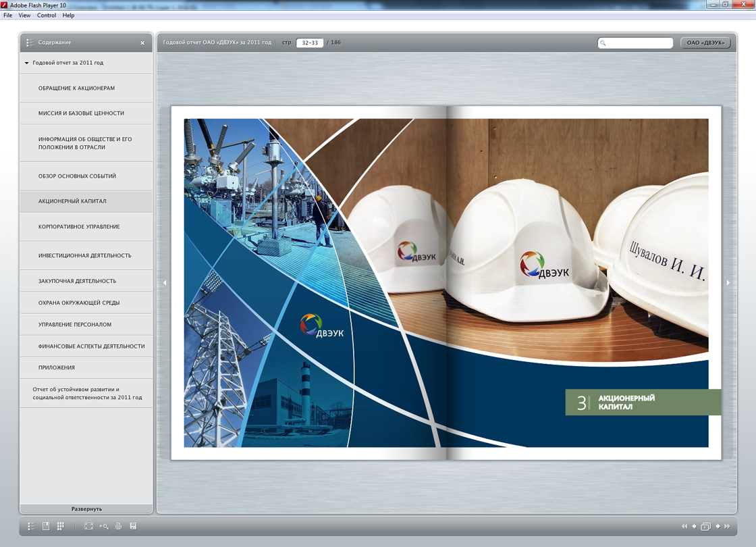The height and width of the screenshot is (547, 756).
Task: Open the File menu
Action: pyautogui.click(x=7, y=16)
